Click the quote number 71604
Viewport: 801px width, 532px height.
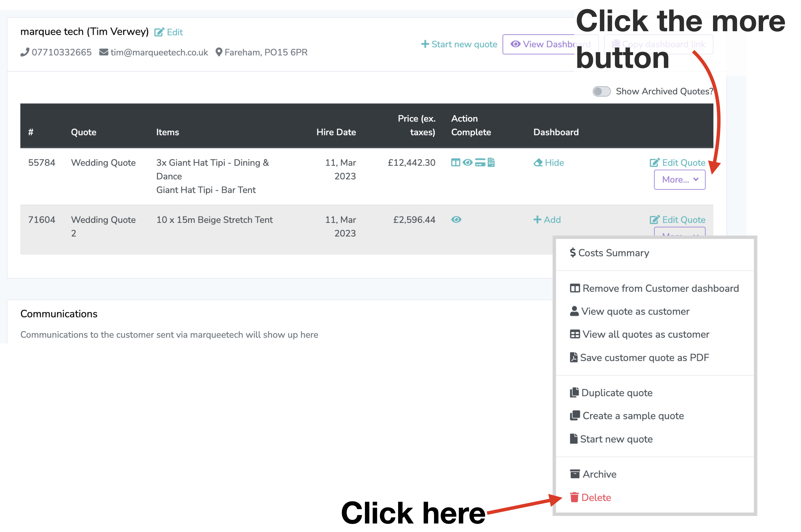pos(42,220)
